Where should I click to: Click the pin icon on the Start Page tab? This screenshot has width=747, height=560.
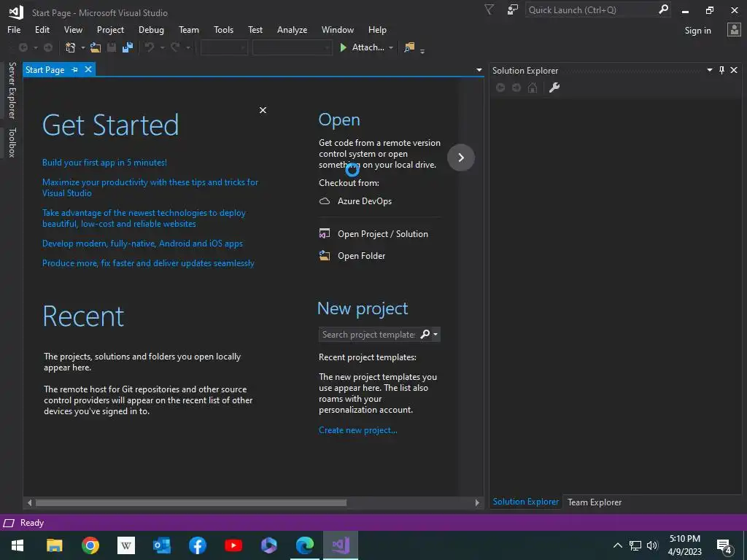tap(75, 69)
